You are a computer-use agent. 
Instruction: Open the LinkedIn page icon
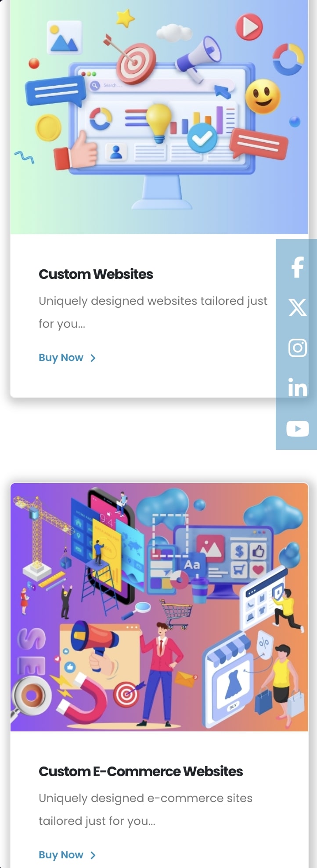(x=297, y=387)
